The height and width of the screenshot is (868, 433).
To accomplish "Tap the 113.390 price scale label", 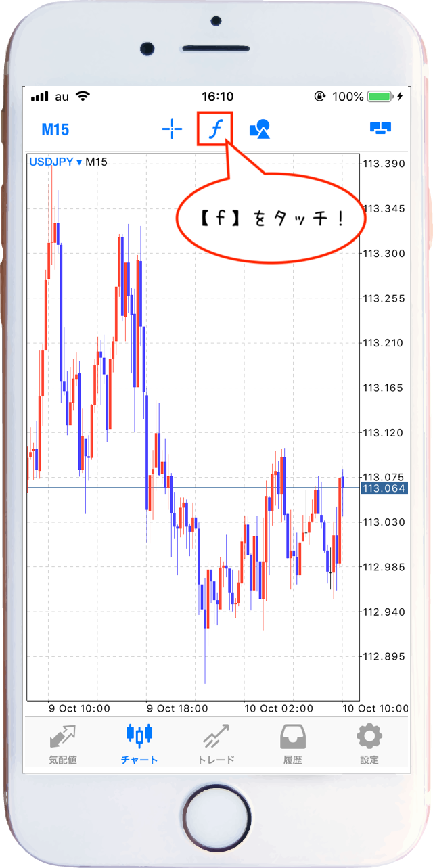I will pos(384,164).
